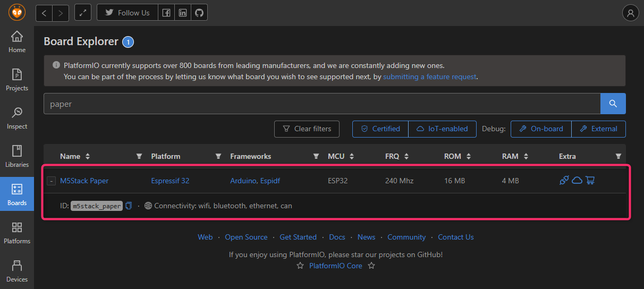
Task: Open the user account profile icon
Action: (x=630, y=13)
